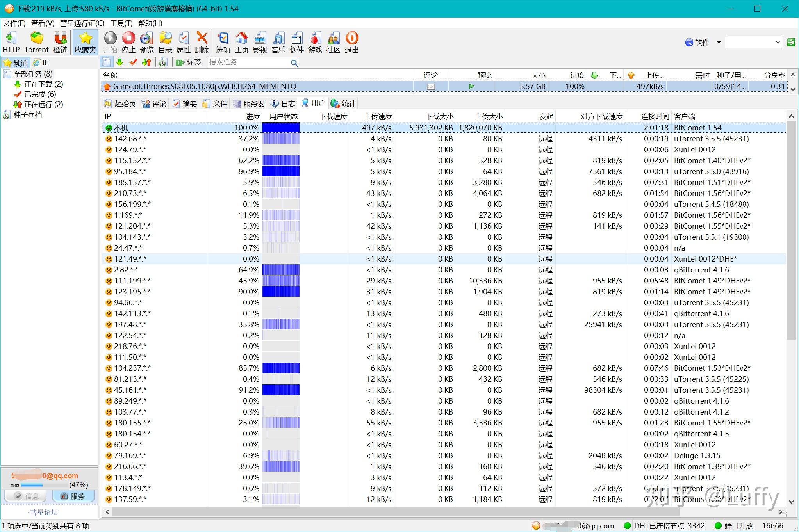This screenshot has height=532, width=799.
Task: Click the EXP progress bar
Action: (43, 485)
